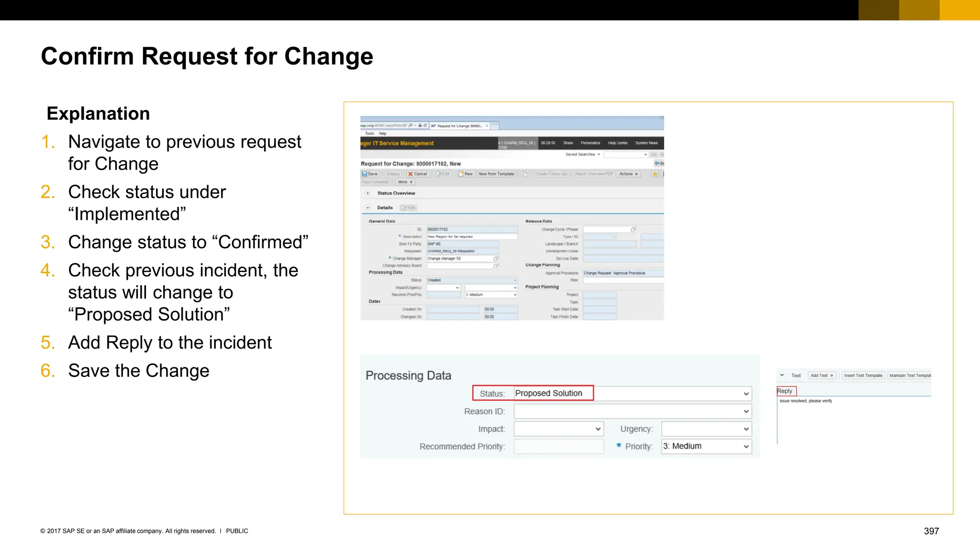Click into the Description field
This screenshot has height=551, width=980.
[472, 237]
